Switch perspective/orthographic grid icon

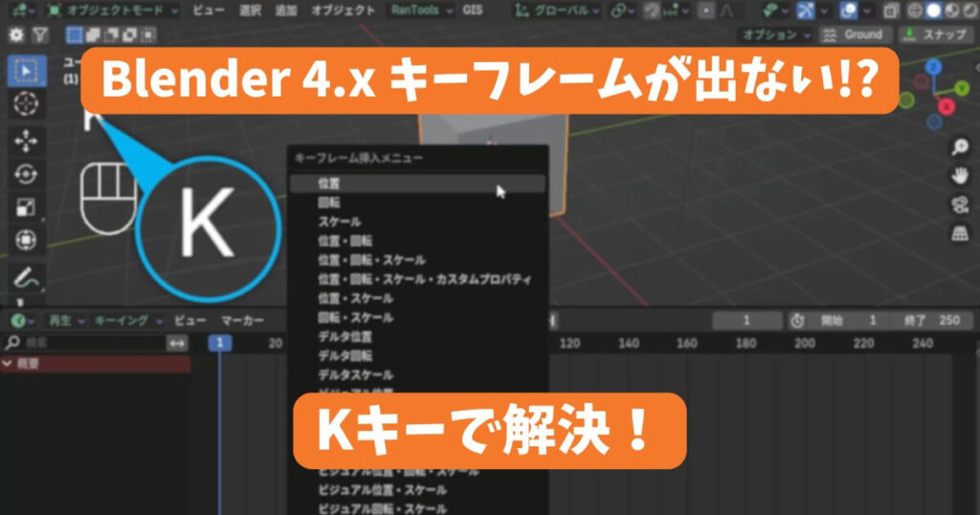[x=960, y=234]
